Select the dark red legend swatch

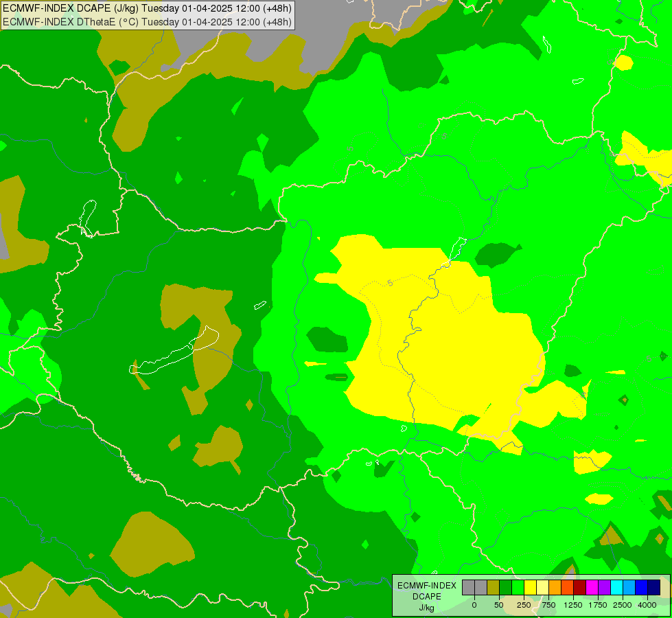(580, 588)
